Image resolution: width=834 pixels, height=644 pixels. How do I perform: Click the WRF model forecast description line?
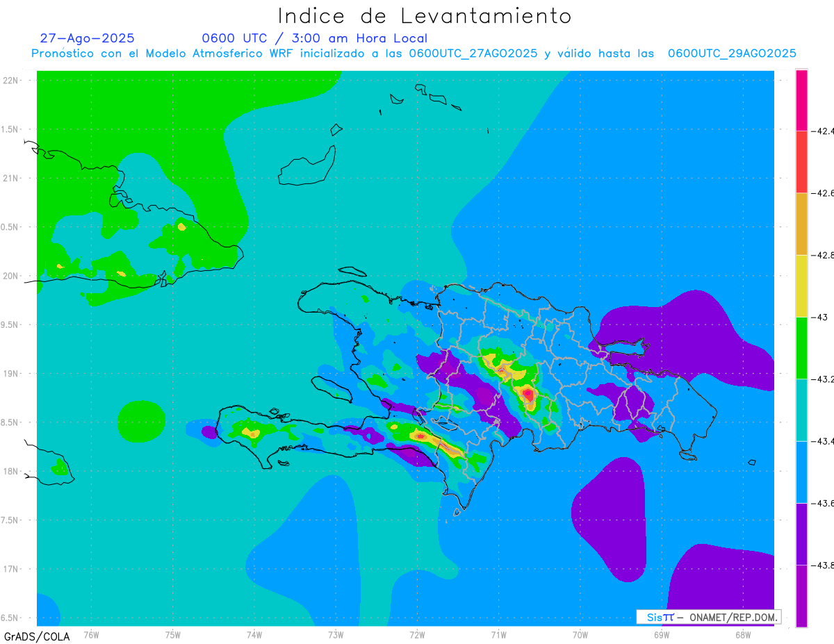tap(414, 53)
